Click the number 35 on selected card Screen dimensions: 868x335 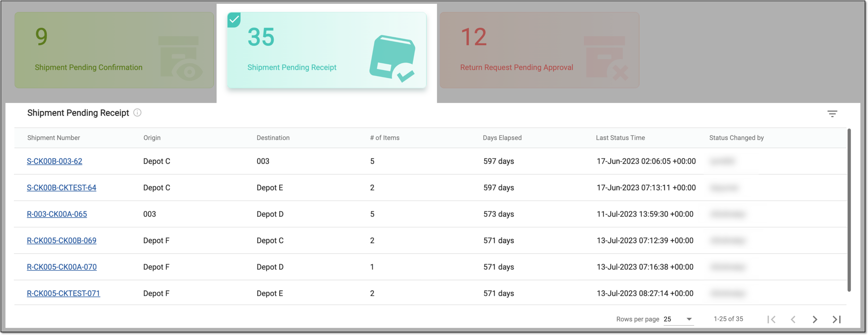point(261,37)
